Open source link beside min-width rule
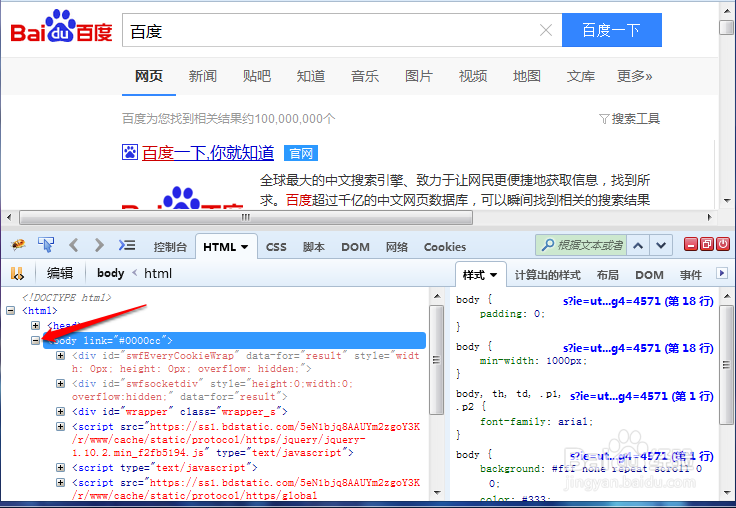The width and height of the screenshot is (736, 508). pos(638,348)
